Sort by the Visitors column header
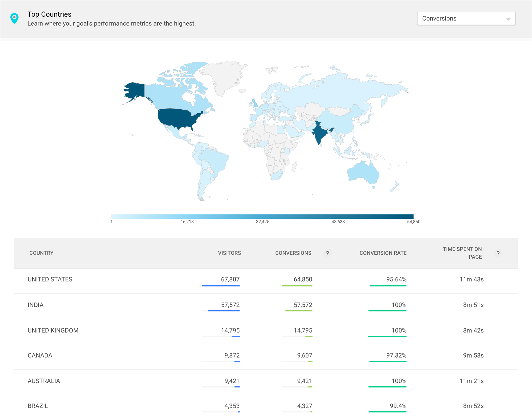 click(x=229, y=253)
